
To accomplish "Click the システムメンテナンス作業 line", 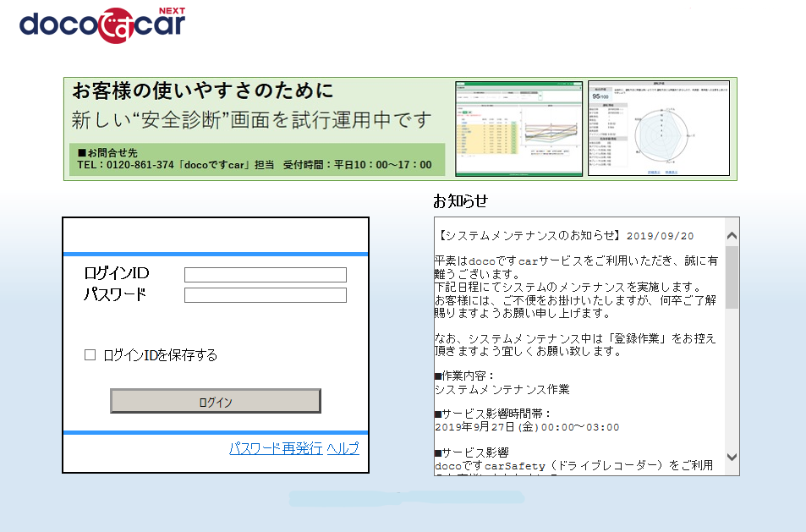I will 502,389.
